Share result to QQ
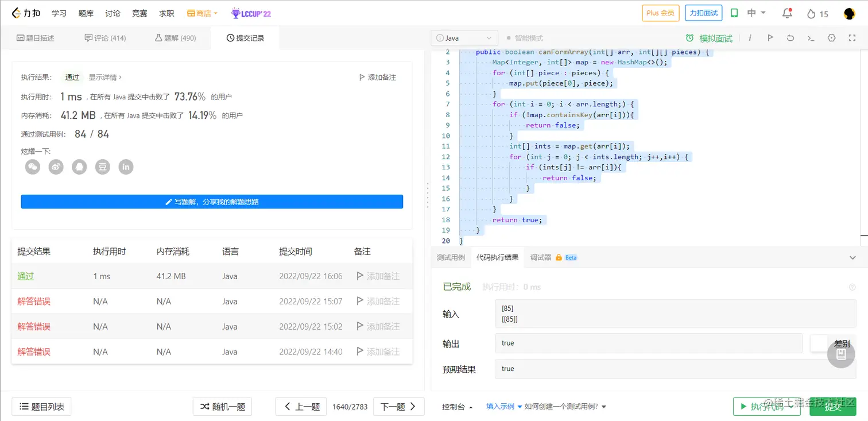Screen dimensions: 868x421 click(79, 167)
